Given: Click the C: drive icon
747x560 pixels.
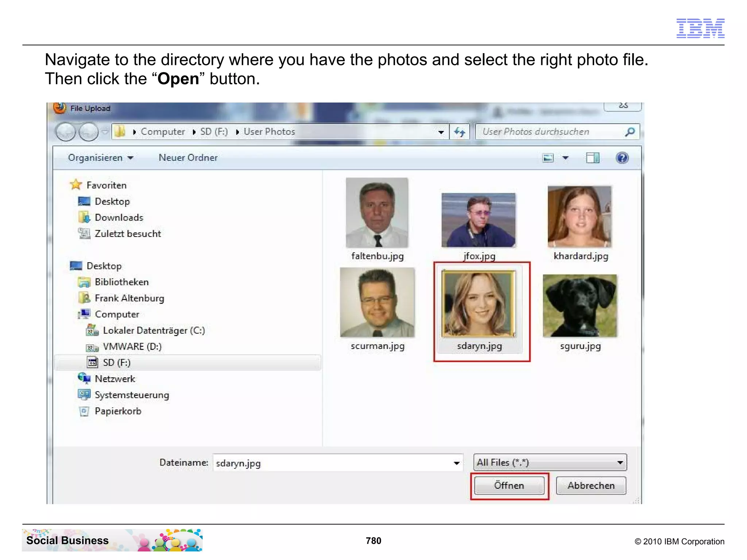Looking at the screenshot, I should (92, 330).
